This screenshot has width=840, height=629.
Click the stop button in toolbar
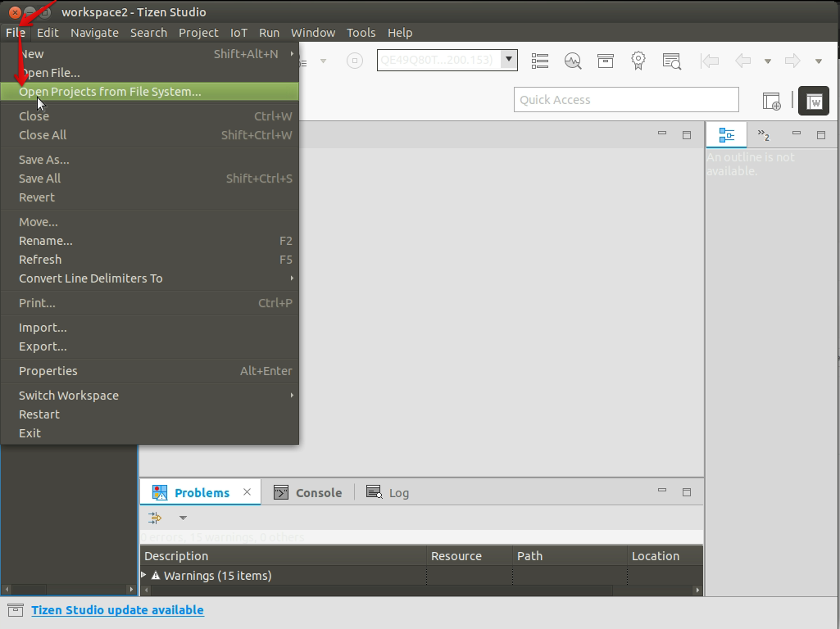(x=355, y=61)
